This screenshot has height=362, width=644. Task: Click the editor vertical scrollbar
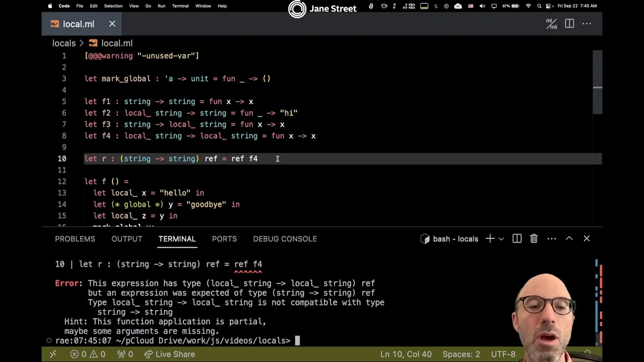tap(597, 82)
